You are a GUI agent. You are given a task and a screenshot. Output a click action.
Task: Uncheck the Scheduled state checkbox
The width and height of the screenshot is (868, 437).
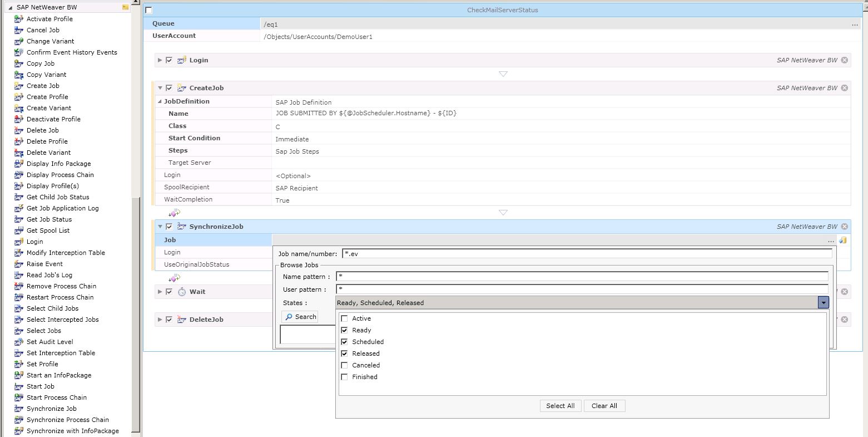click(344, 341)
